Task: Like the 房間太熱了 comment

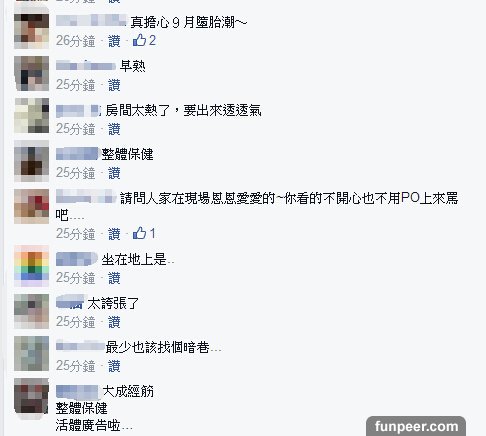Action: [114, 129]
